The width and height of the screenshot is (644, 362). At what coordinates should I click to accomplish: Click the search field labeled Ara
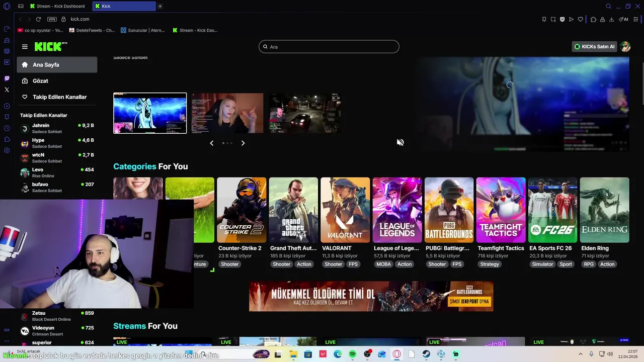point(329,47)
